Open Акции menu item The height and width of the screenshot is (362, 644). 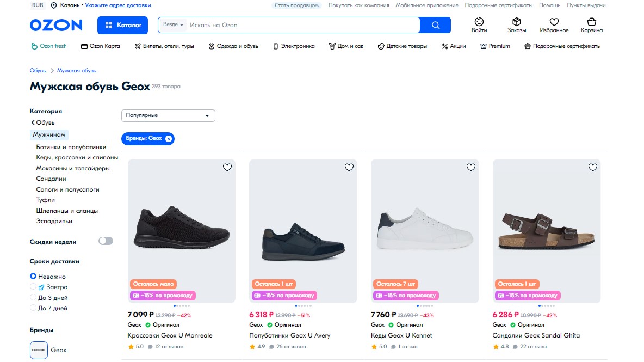tap(454, 46)
